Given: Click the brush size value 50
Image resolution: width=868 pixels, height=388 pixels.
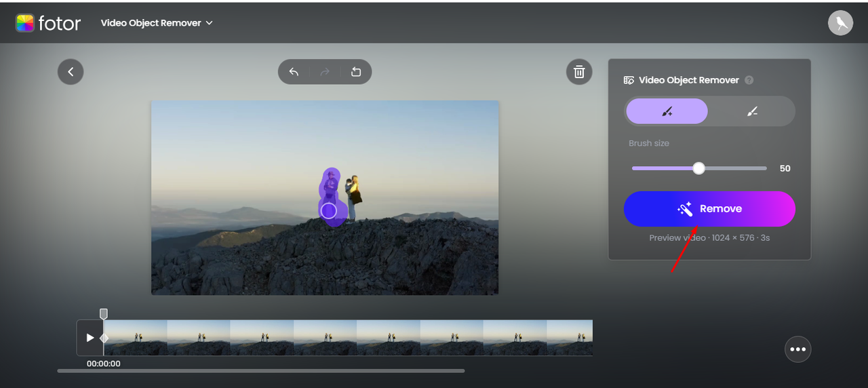Looking at the screenshot, I should click(x=785, y=168).
